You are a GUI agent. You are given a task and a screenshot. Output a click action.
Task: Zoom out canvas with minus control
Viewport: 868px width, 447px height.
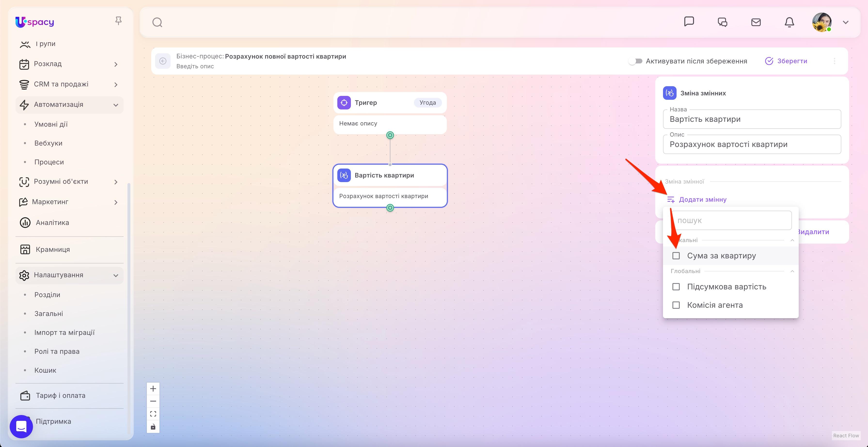coord(153,401)
